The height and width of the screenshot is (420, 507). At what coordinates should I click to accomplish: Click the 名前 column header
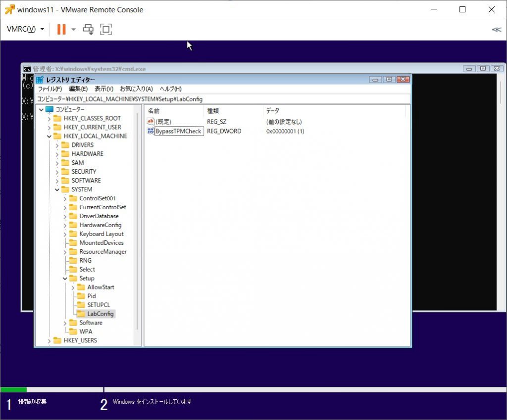(x=154, y=111)
